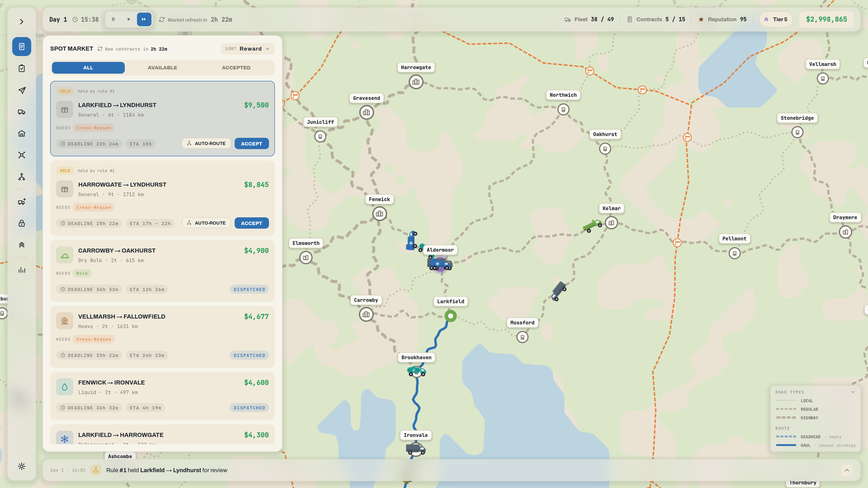Open the Spot Market contracts sidebar icon
868x488 pixels.
click(21, 47)
